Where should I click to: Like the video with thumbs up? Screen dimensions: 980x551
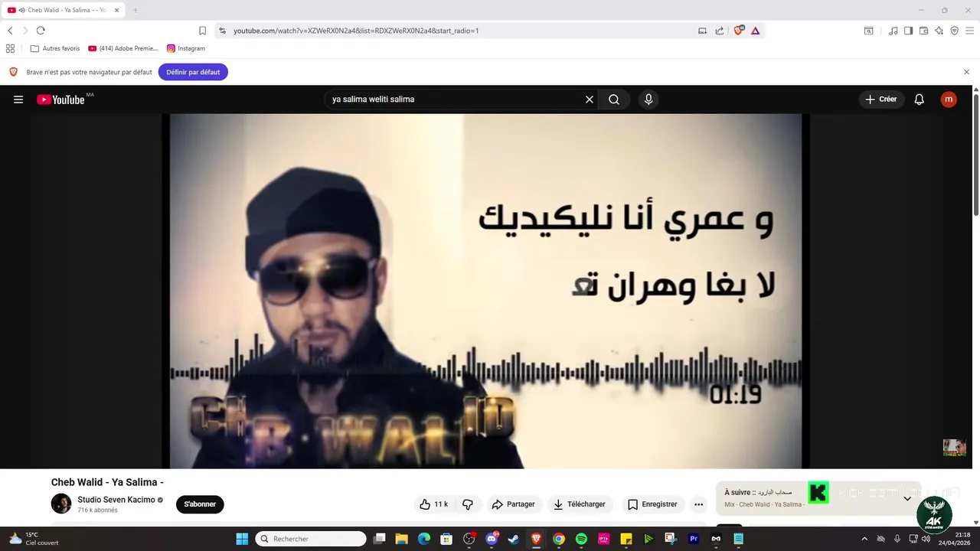(433, 504)
